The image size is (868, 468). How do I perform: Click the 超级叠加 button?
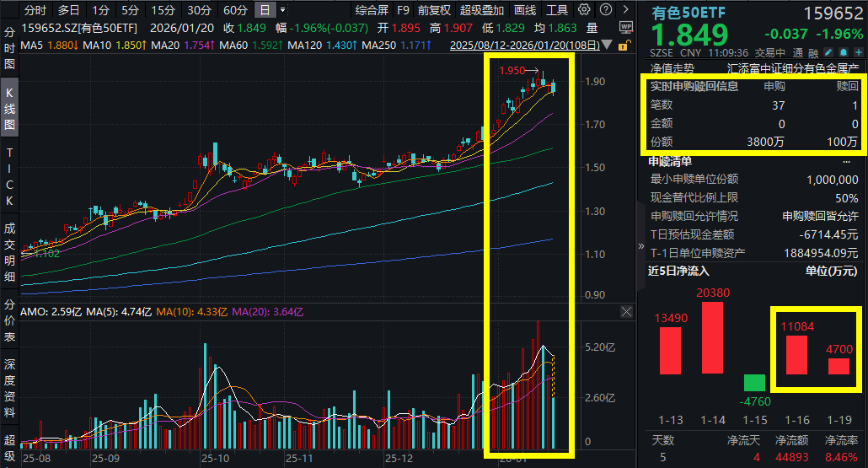click(x=482, y=10)
